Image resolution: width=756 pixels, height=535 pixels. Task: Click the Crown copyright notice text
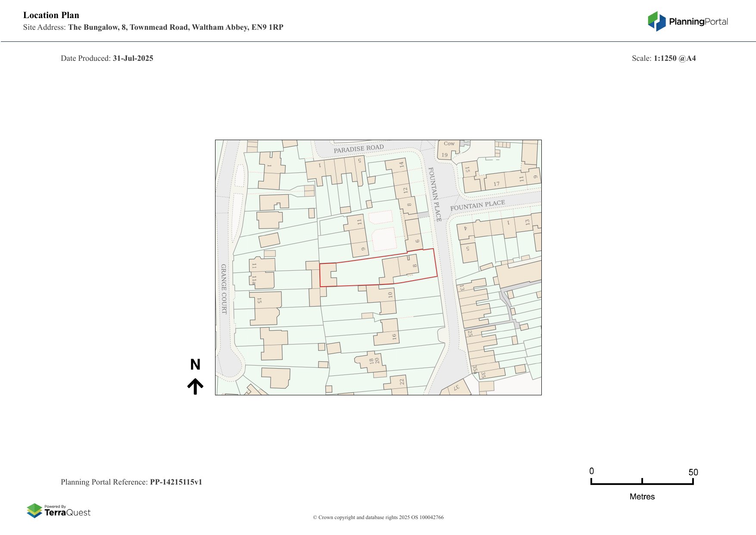pyautogui.click(x=378, y=517)
